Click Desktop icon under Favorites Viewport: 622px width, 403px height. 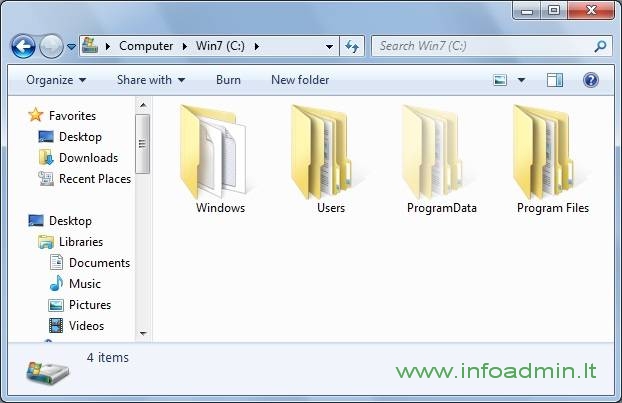pos(46,137)
